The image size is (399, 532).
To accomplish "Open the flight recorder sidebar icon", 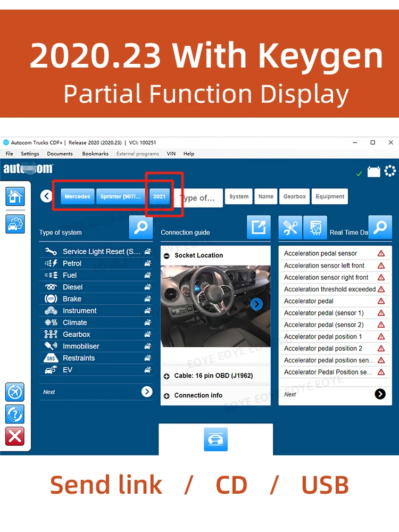I will tap(15, 392).
